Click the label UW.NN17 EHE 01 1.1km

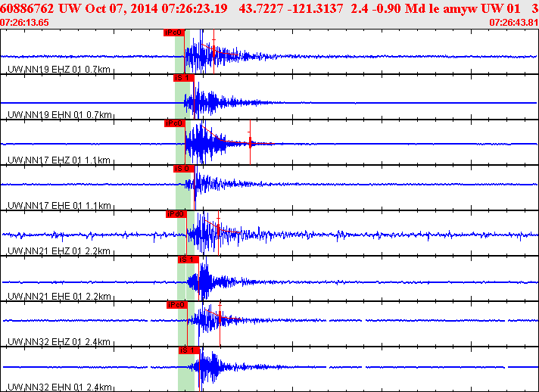tap(59, 206)
